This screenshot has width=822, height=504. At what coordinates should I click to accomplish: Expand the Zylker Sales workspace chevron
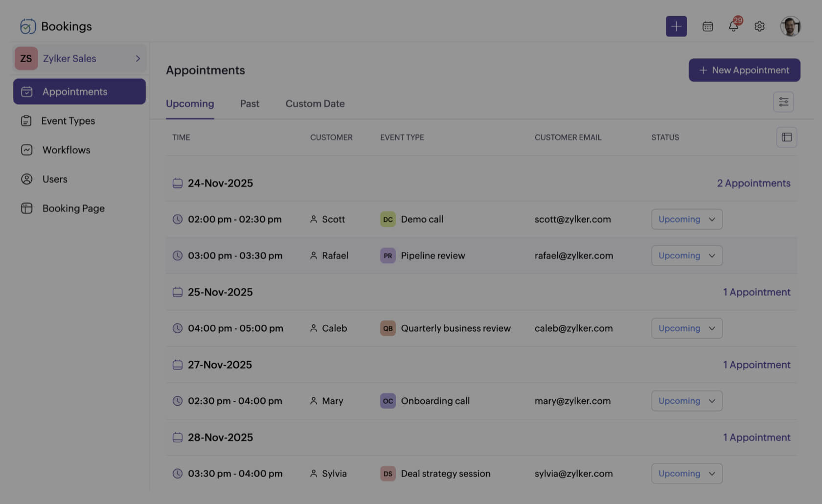(x=138, y=59)
